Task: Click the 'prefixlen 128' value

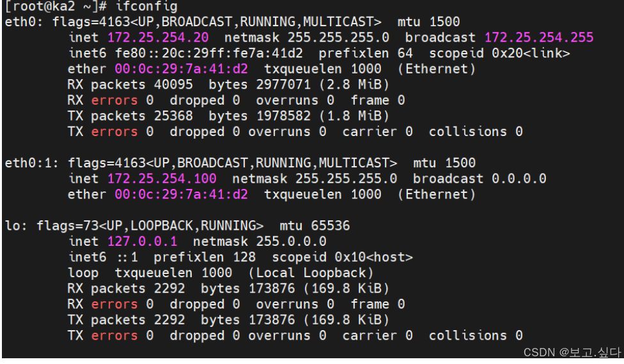Action: tap(205, 257)
